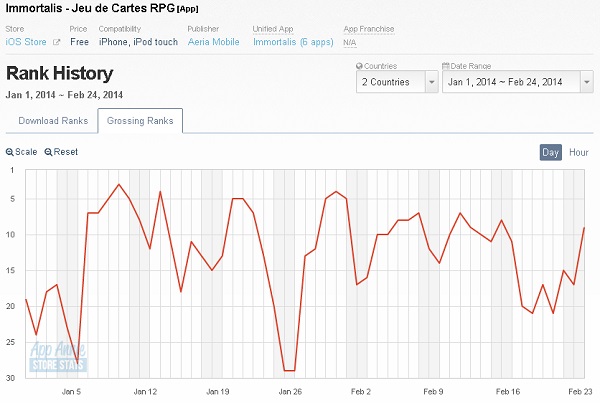
Task: Click the Feb 2 axis label
Action: coord(361,392)
